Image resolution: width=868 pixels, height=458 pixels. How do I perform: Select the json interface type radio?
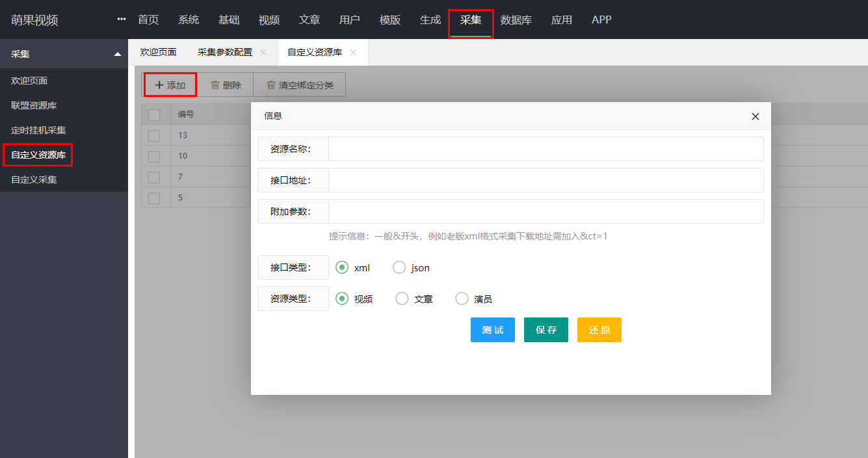(x=399, y=267)
